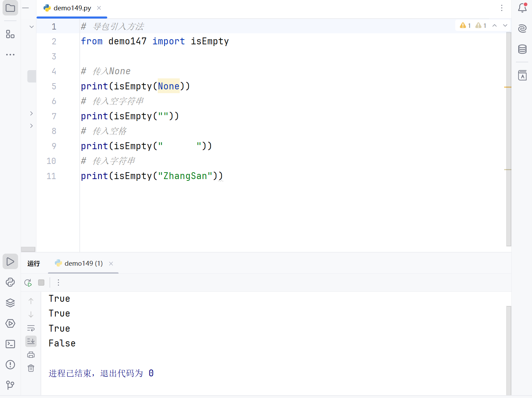The width and height of the screenshot is (532, 398).
Task: Jump to next highlighted problem
Action: (x=505, y=25)
